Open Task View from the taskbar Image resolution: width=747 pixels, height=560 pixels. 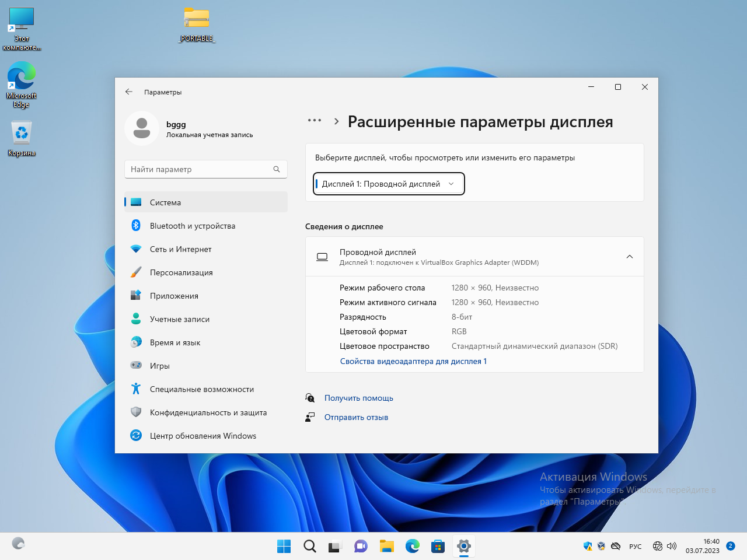coord(334,546)
